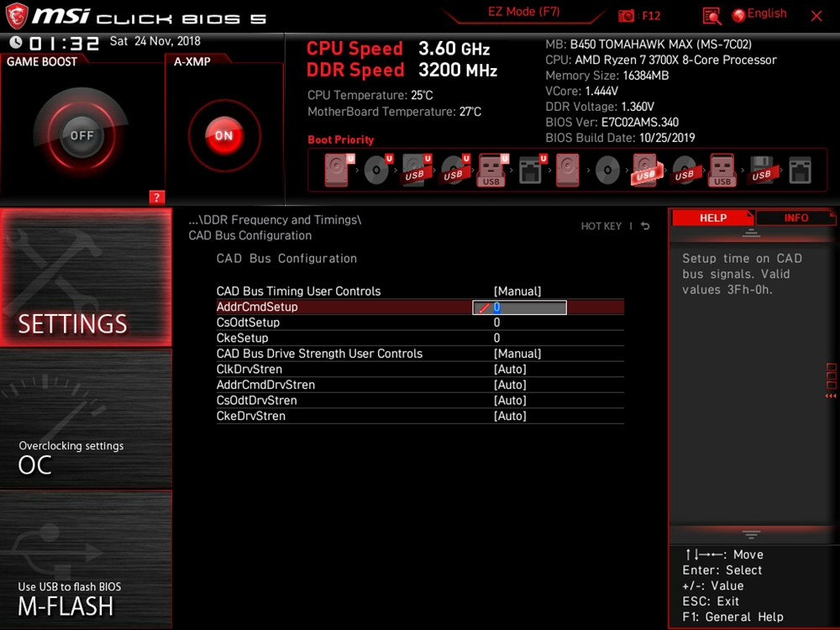This screenshot has height=630, width=840.
Task: Open AddrCmdDrvStren [Auto] dropdown
Action: (510, 385)
